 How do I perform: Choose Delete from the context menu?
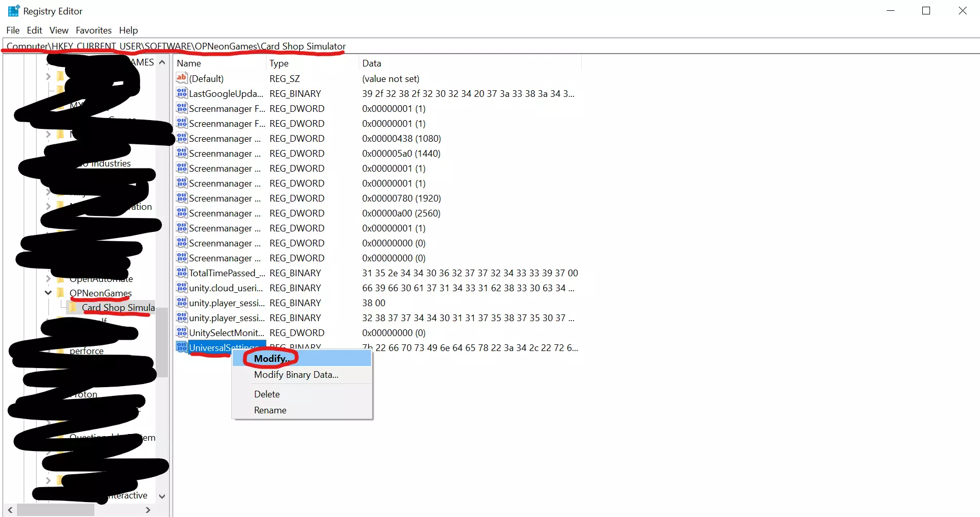click(x=302, y=394)
